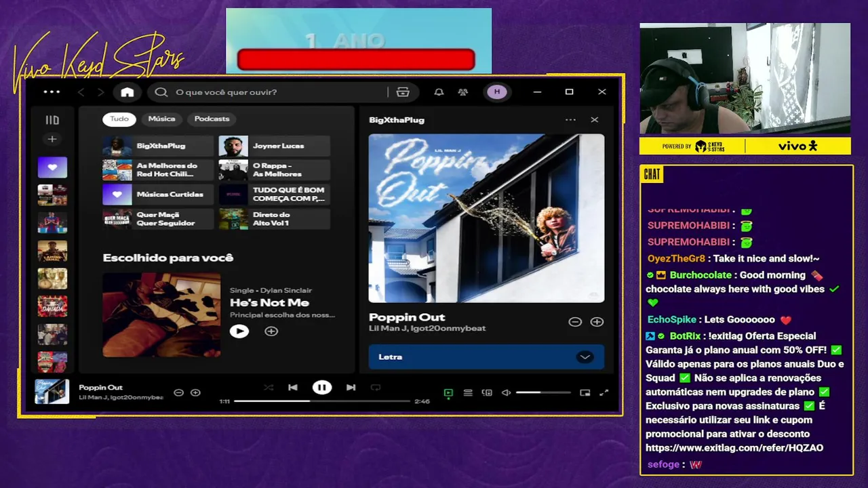
Task: Open the Spotify three-dots main menu
Action: pos(52,92)
